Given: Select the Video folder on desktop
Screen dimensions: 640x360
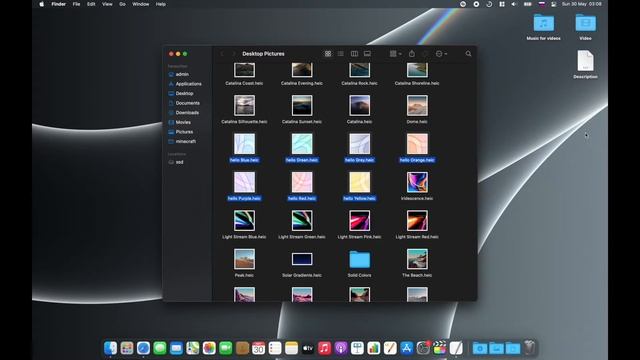Looking at the screenshot, I should point(585,23).
